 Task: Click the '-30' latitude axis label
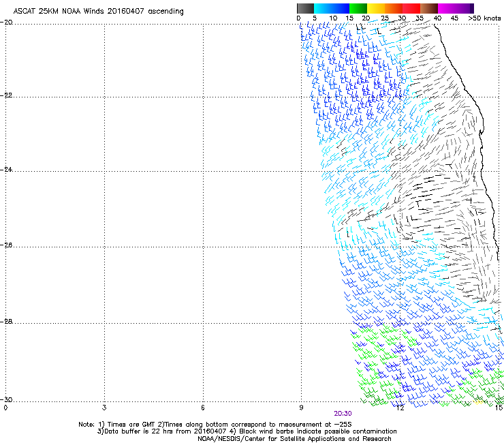click(6, 399)
